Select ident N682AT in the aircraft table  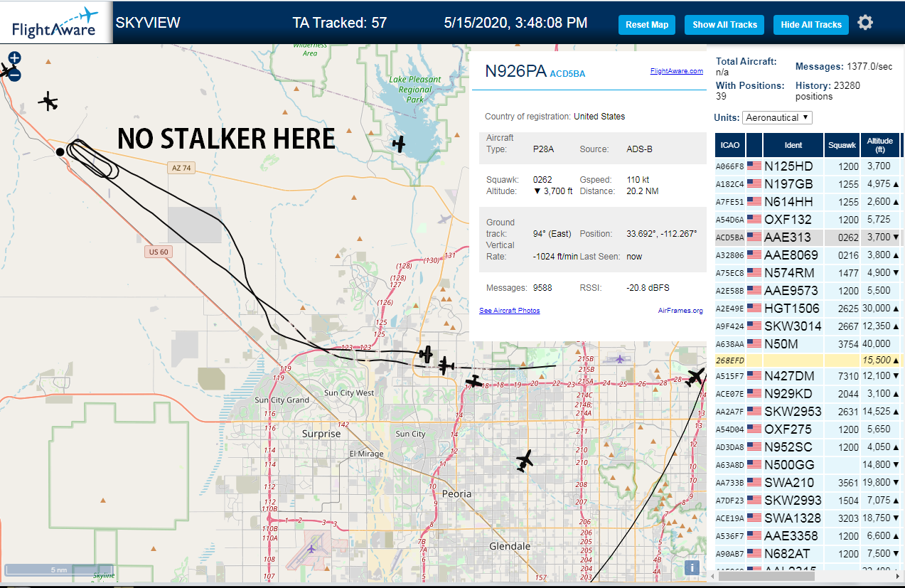pyautogui.click(x=788, y=554)
